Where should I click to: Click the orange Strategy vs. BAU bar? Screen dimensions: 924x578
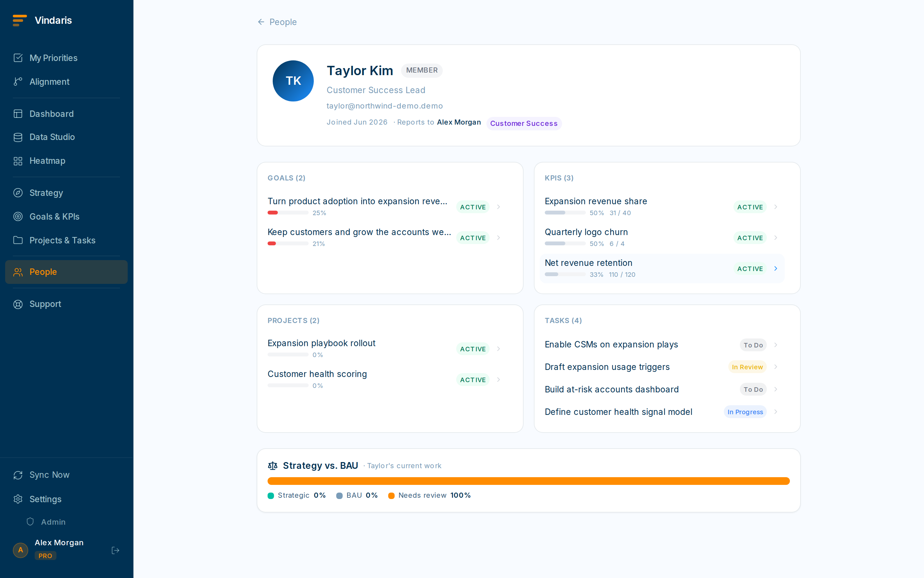coord(528,481)
